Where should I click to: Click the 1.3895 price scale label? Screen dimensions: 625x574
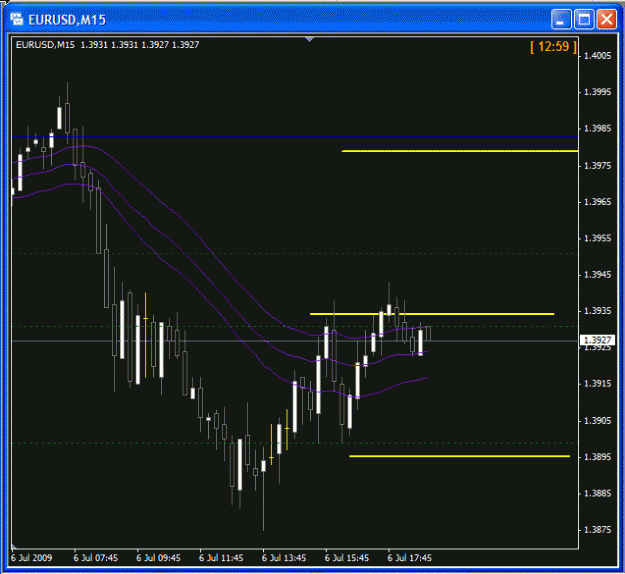point(597,457)
